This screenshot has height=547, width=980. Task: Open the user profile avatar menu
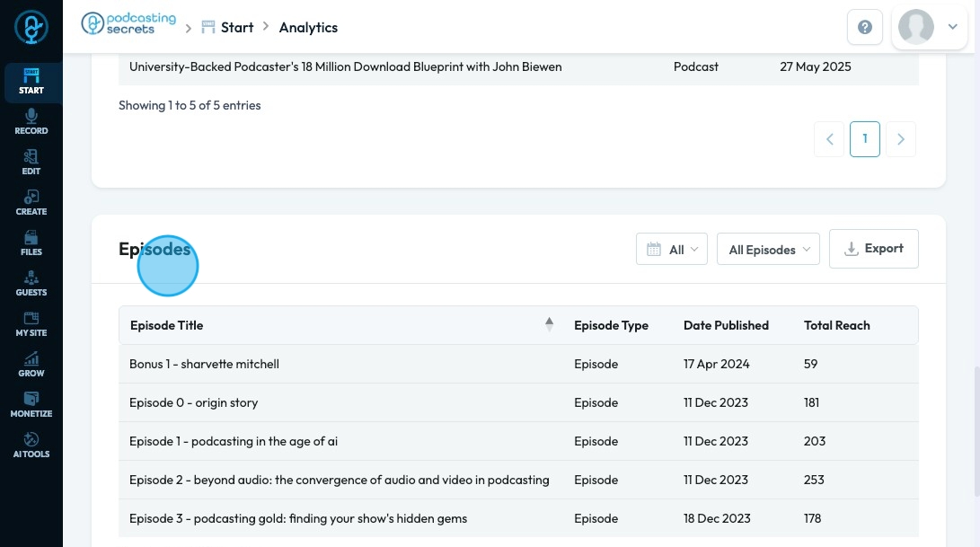(x=929, y=28)
